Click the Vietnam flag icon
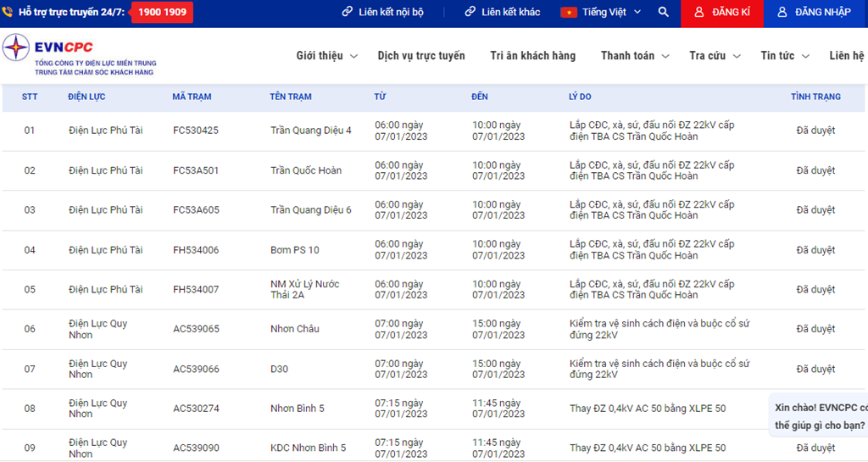868x462 pixels. click(x=568, y=13)
